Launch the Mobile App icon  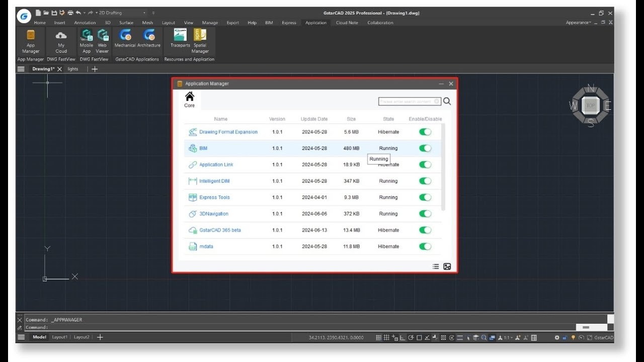point(87,41)
